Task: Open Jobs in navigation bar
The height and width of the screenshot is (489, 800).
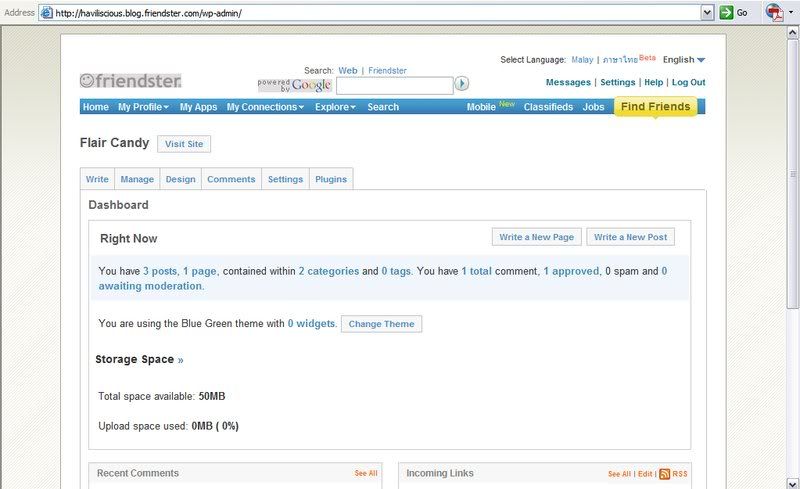Action: click(593, 107)
